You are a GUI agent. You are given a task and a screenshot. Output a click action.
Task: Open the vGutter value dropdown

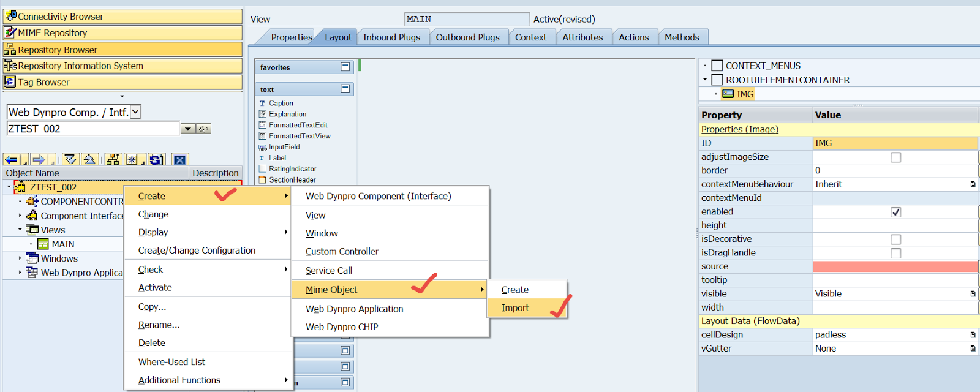click(x=973, y=349)
